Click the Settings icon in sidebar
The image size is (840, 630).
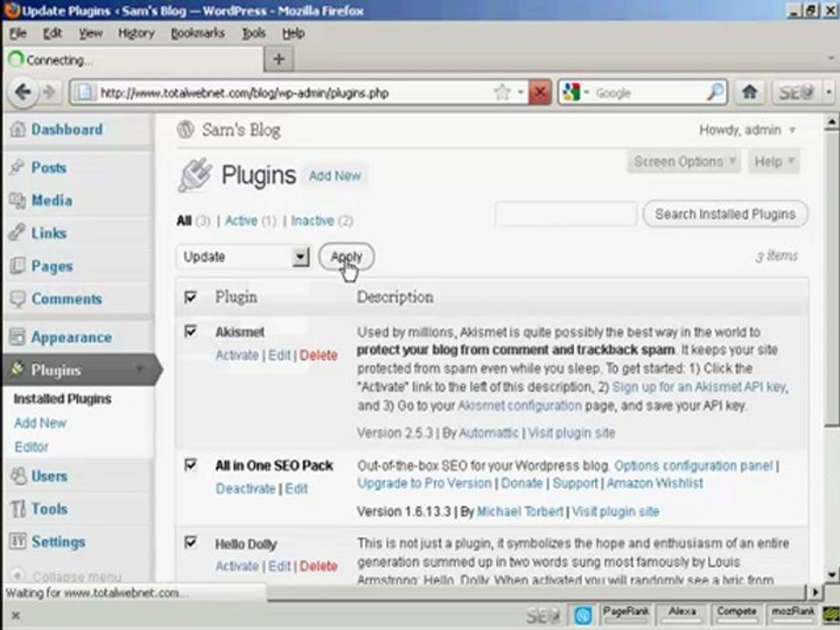18,542
